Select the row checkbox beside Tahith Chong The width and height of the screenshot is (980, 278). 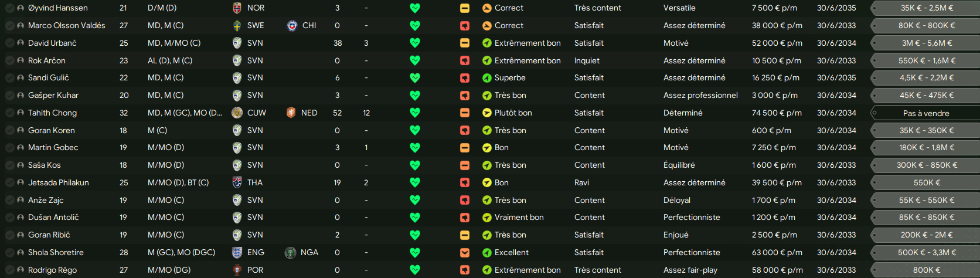(x=9, y=113)
